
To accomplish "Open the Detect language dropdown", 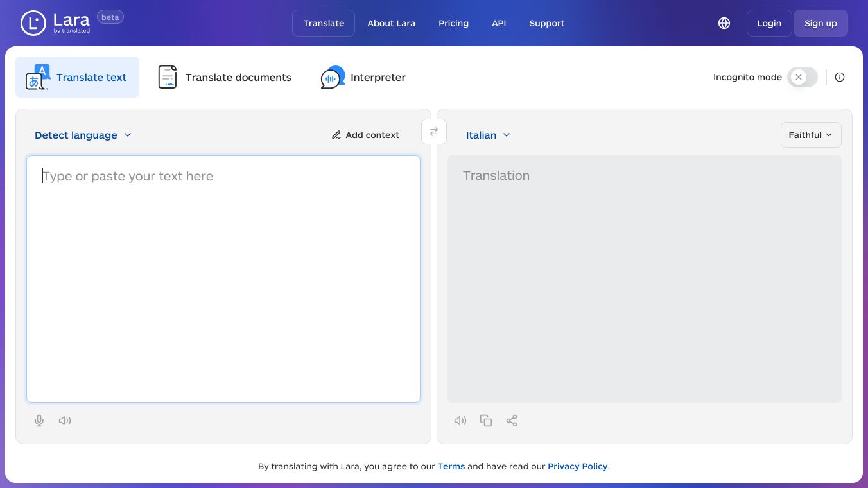I will pyautogui.click(x=83, y=135).
